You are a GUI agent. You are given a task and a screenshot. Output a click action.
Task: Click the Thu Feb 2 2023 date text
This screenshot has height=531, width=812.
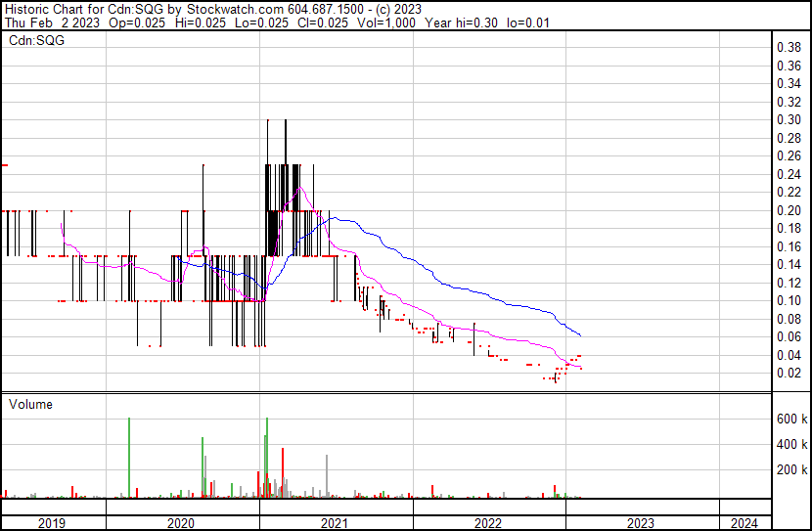49,22
